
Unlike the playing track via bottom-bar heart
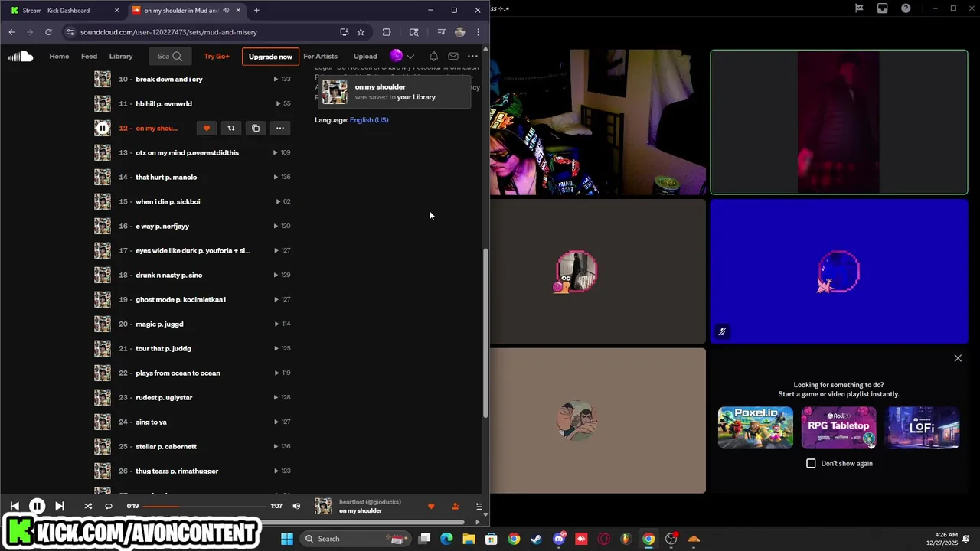[430, 506]
